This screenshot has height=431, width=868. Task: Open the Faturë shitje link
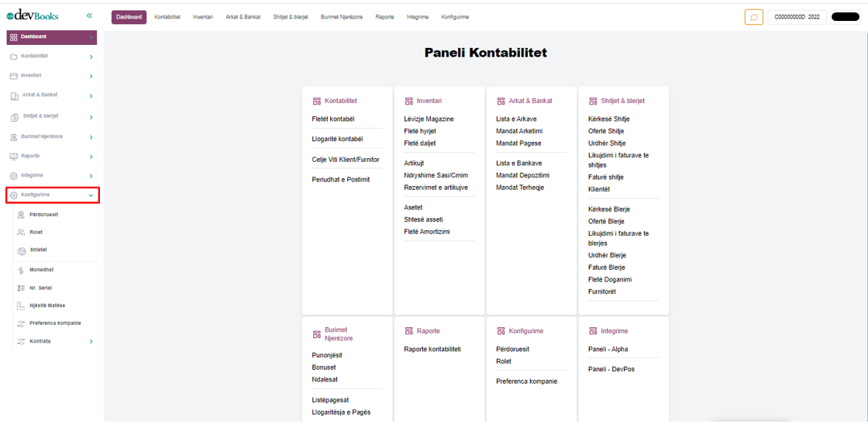[x=606, y=178]
